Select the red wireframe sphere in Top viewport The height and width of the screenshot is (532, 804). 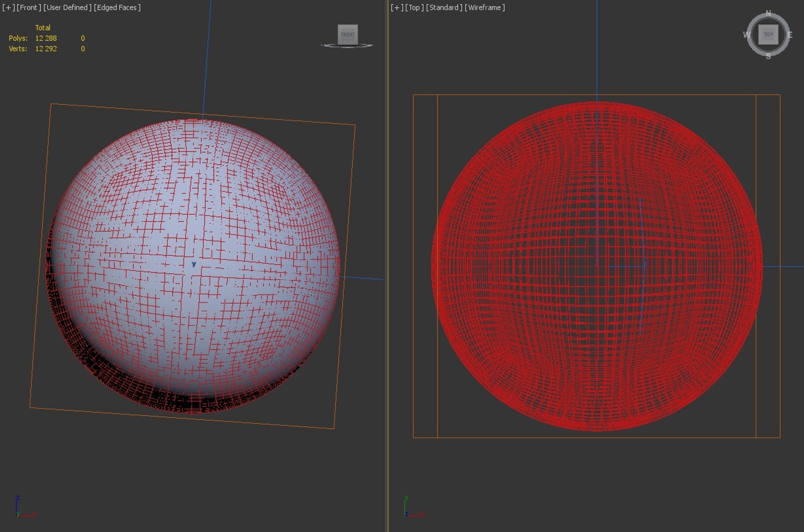click(597, 266)
